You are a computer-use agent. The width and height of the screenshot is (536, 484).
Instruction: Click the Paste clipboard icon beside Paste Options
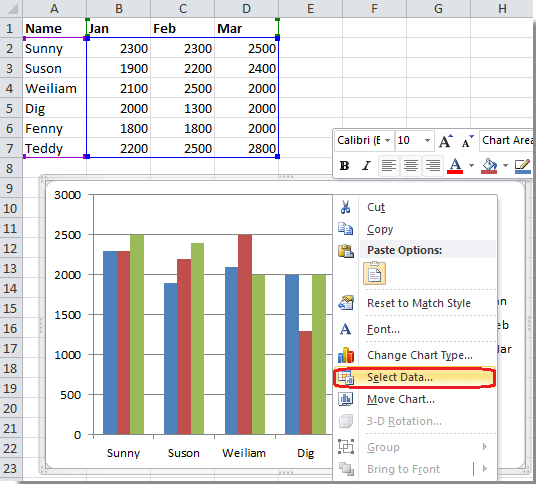point(346,251)
